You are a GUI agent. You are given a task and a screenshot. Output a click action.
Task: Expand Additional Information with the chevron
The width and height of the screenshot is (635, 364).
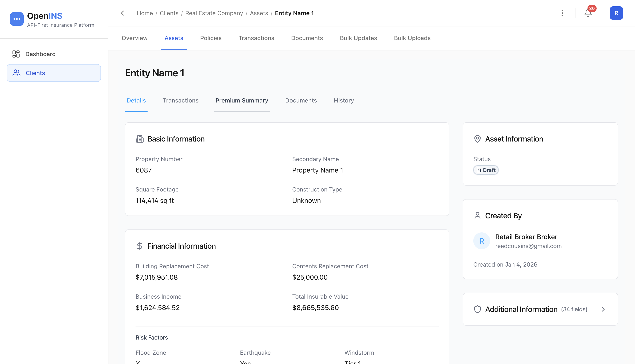603,309
